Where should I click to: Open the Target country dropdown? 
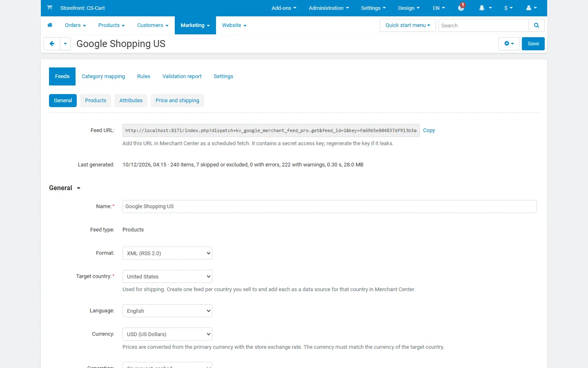point(167,276)
